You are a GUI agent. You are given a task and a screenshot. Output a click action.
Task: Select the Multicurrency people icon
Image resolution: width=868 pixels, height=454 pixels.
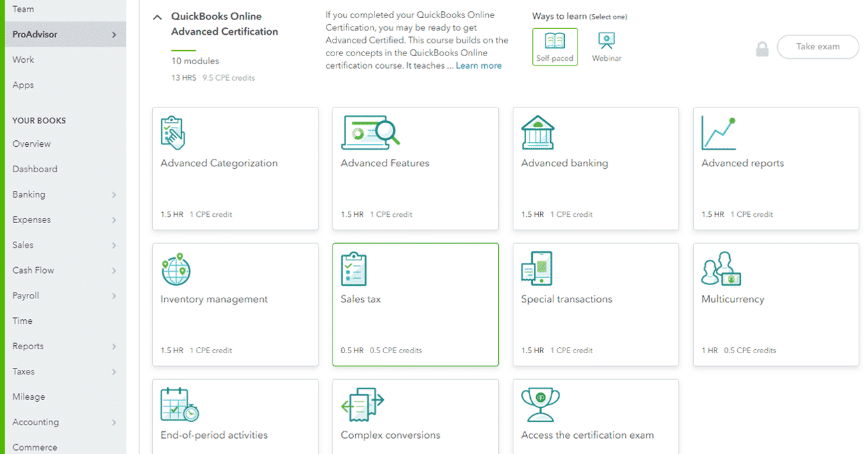coord(720,269)
